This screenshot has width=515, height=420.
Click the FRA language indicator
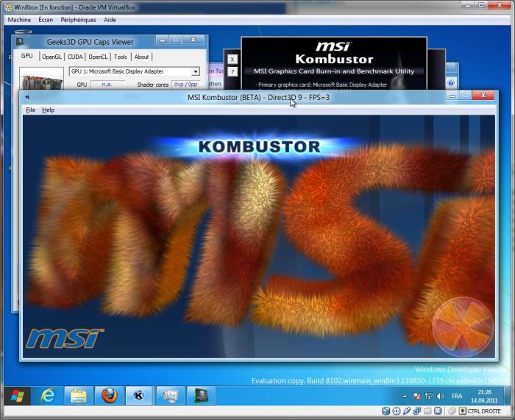[x=457, y=396]
